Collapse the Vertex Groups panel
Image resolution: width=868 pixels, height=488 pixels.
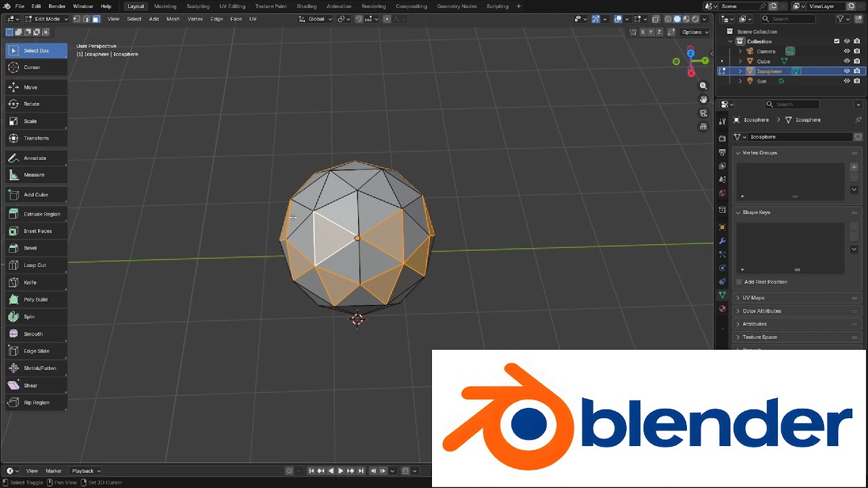coord(795,152)
